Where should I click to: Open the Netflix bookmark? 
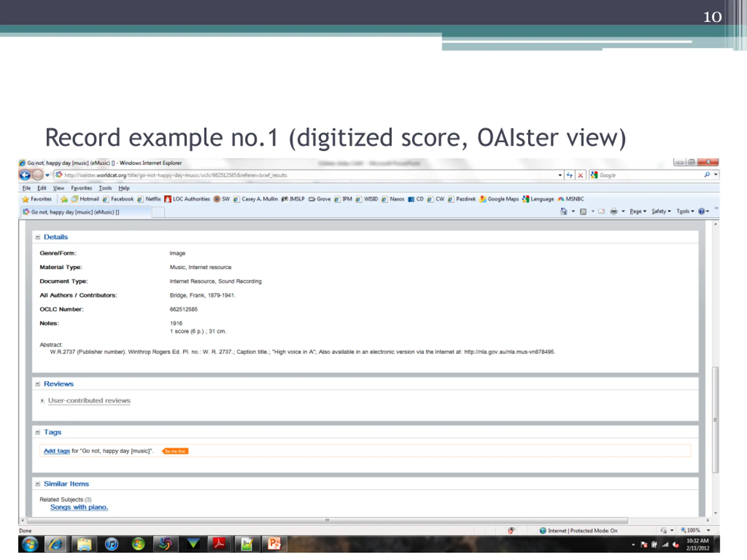pyautogui.click(x=149, y=199)
